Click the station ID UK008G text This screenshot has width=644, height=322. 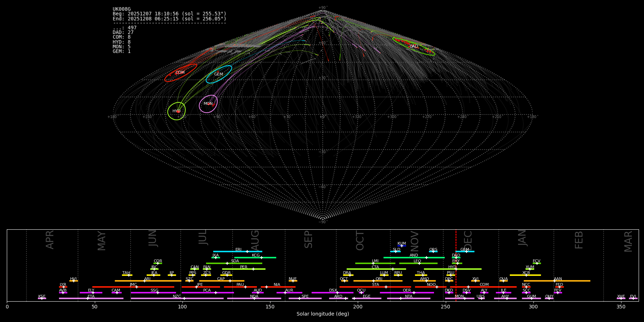pos(122,9)
